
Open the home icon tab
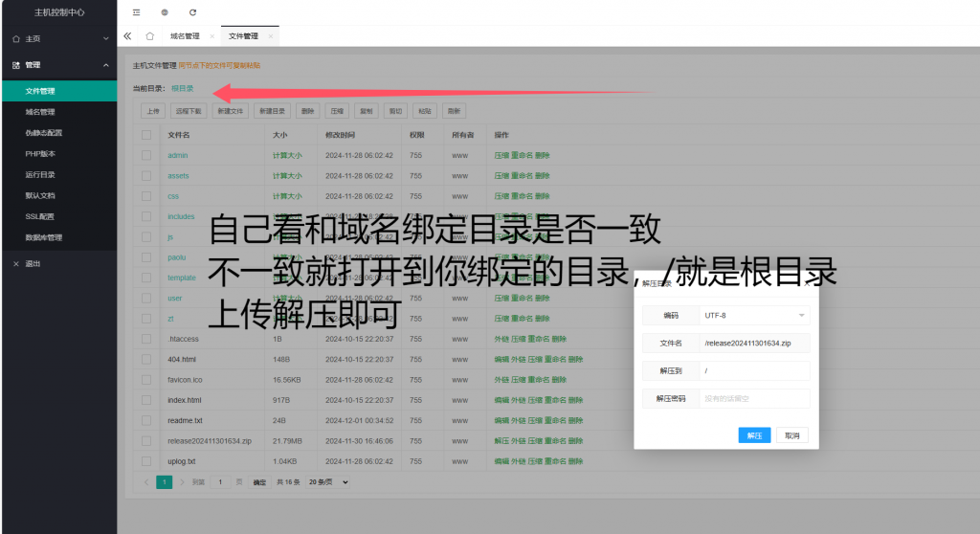(x=150, y=36)
